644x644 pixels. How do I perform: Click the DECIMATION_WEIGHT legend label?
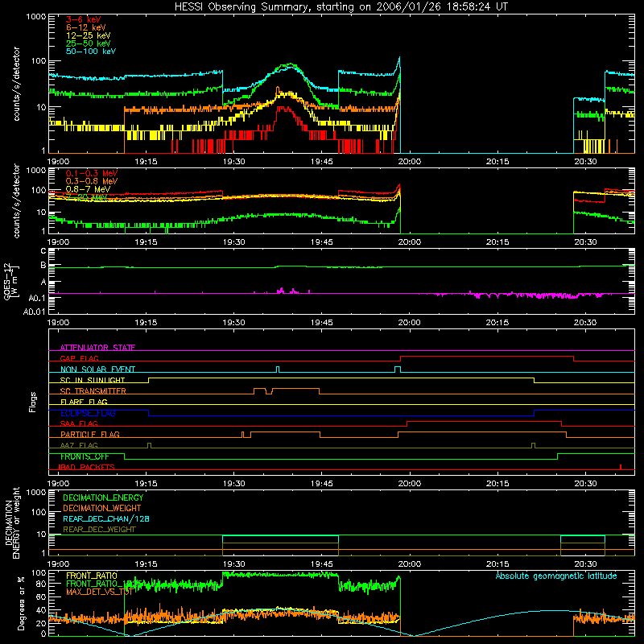(x=102, y=508)
